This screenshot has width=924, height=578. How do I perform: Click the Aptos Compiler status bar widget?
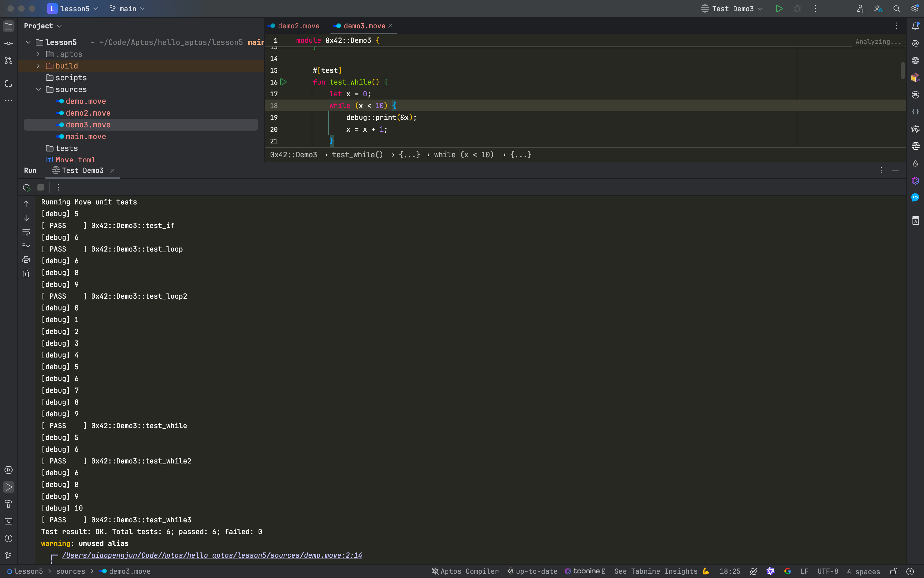465,571
